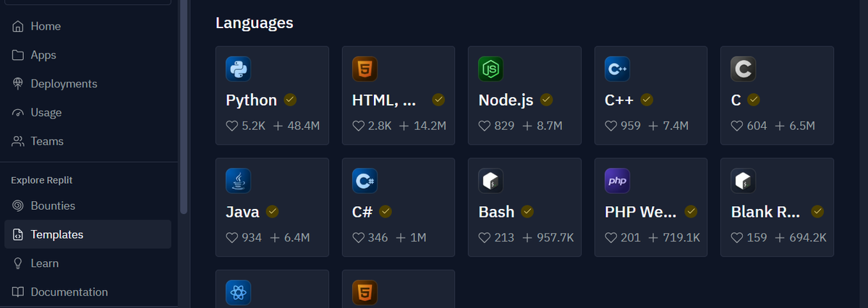Click the sidebar vertical scrollbar
This screenshot has width=868, height=308.
[x=184, y=108]
